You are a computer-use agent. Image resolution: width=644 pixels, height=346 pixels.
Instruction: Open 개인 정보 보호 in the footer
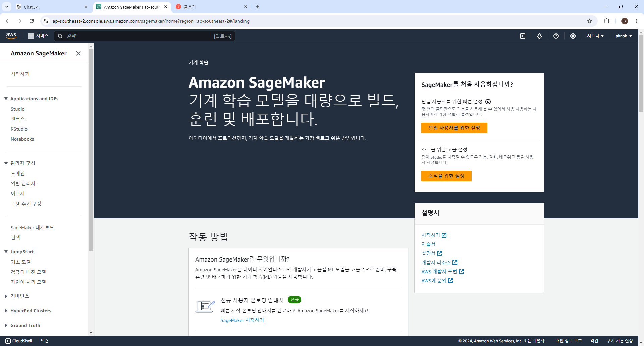569,341
